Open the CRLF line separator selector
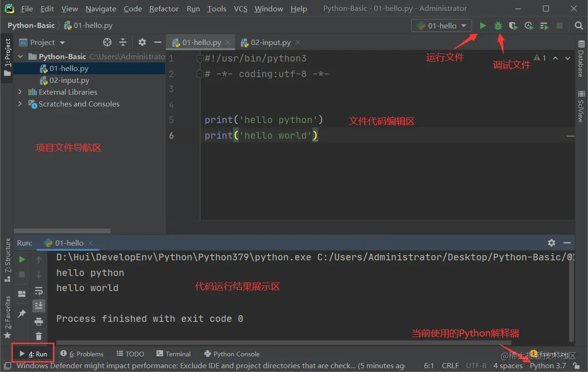 click(450, 365)
